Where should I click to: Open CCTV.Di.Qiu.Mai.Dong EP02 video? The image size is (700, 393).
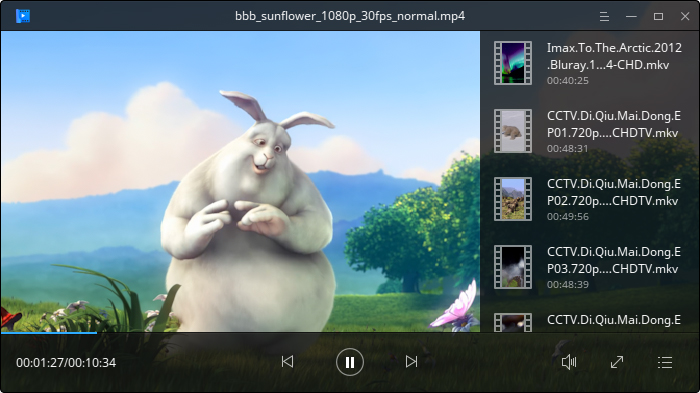coord(590,199)
